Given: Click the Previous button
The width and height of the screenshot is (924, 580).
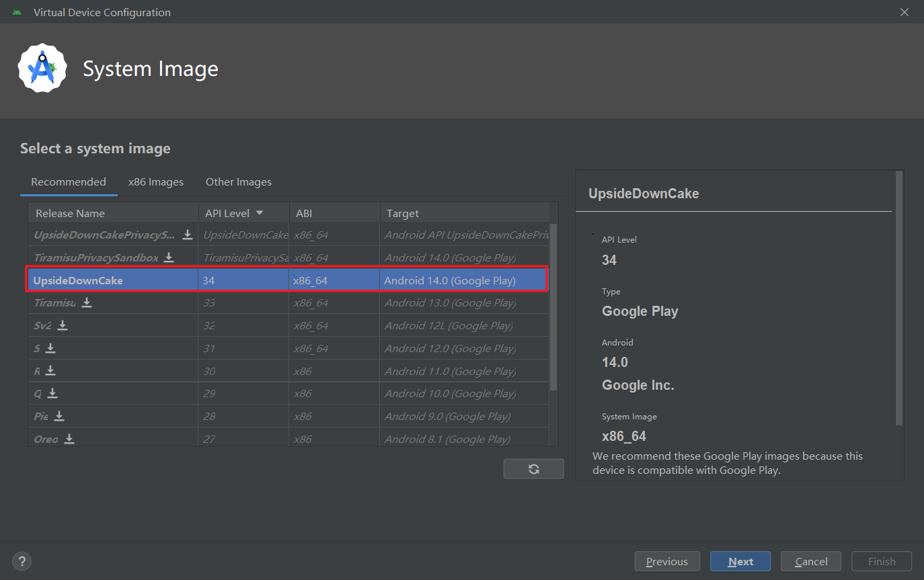Looking at the screenshot, I should (x=667, y=561).
